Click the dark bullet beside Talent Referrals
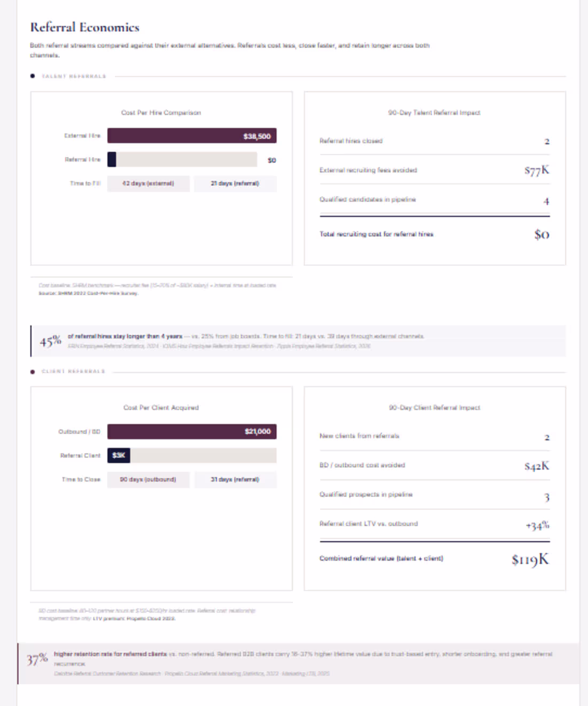Image resolution: width=588 pixels, height=706 pixels. [33, 76]
